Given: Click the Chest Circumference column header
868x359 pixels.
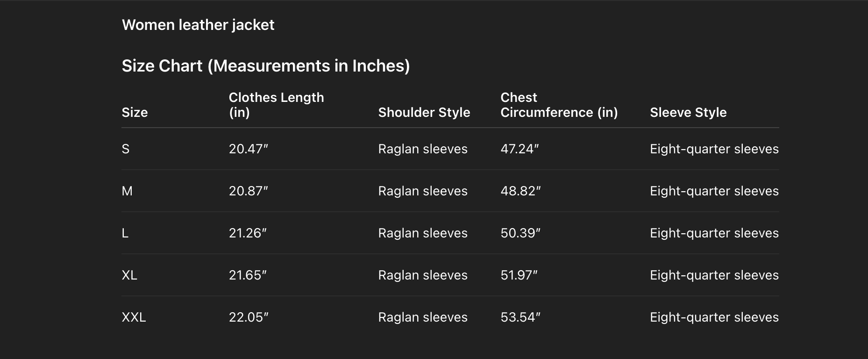Looking at the screenshot, I should pos(559,105).
